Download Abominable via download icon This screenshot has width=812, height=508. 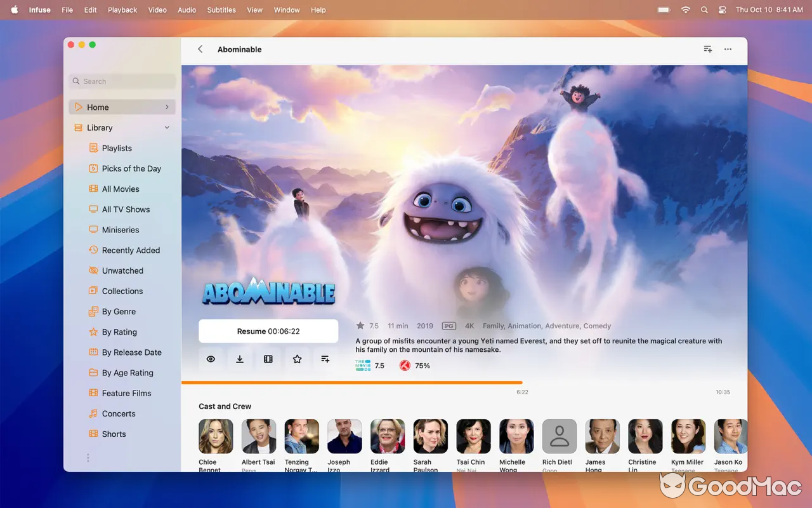coord(239,359)
